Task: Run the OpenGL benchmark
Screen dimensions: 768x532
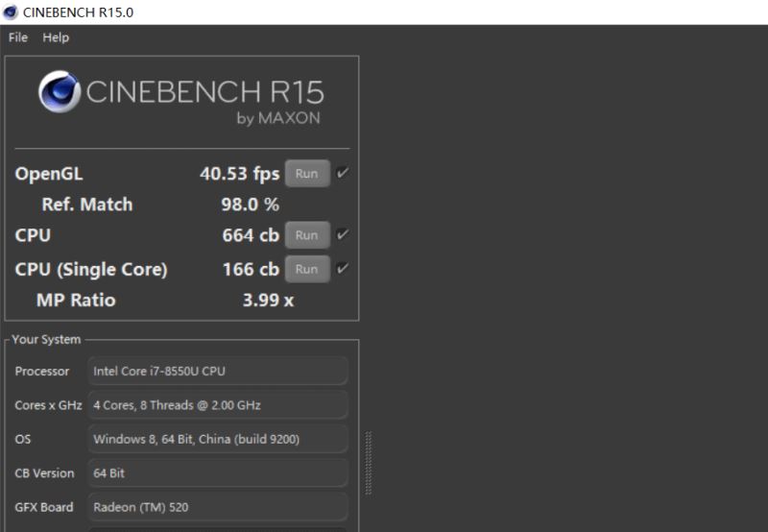Action: 307,174
